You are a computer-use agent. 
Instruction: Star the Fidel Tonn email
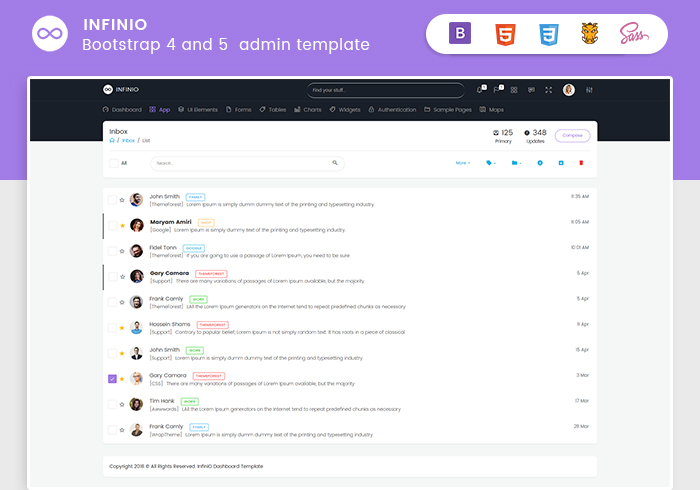[122, 251]
